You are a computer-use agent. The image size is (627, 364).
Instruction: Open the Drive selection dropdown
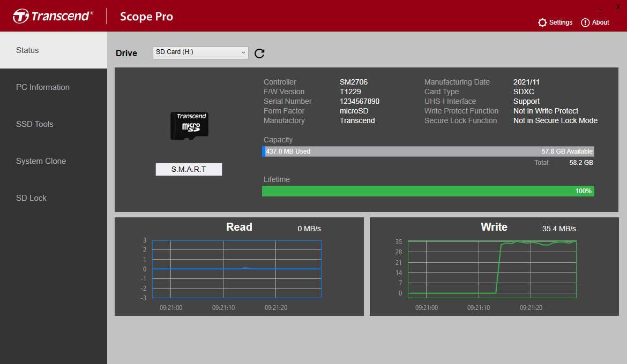[200, 53]
